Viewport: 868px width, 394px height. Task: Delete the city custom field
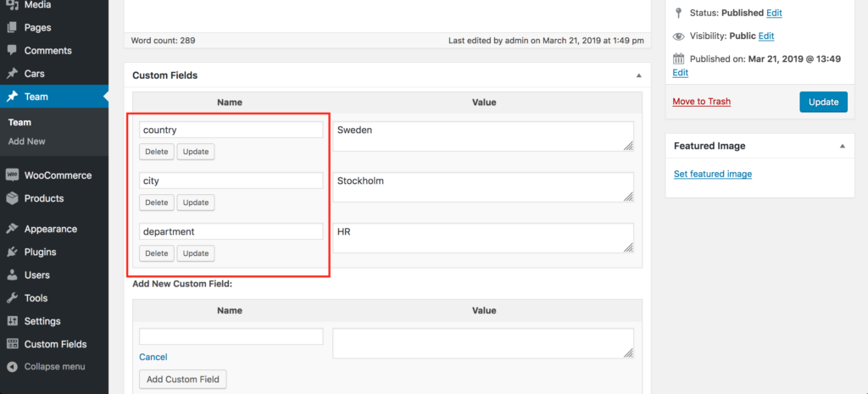click(157, 203)
